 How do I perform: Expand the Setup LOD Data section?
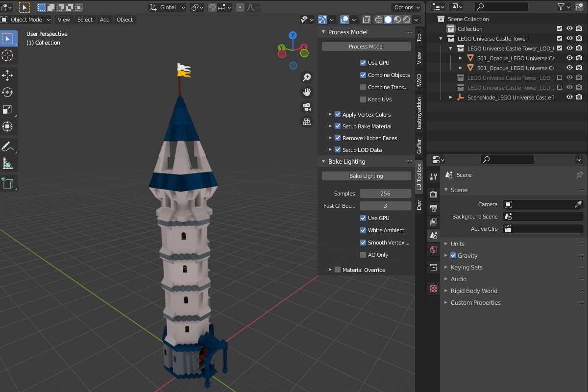(330, 150)
